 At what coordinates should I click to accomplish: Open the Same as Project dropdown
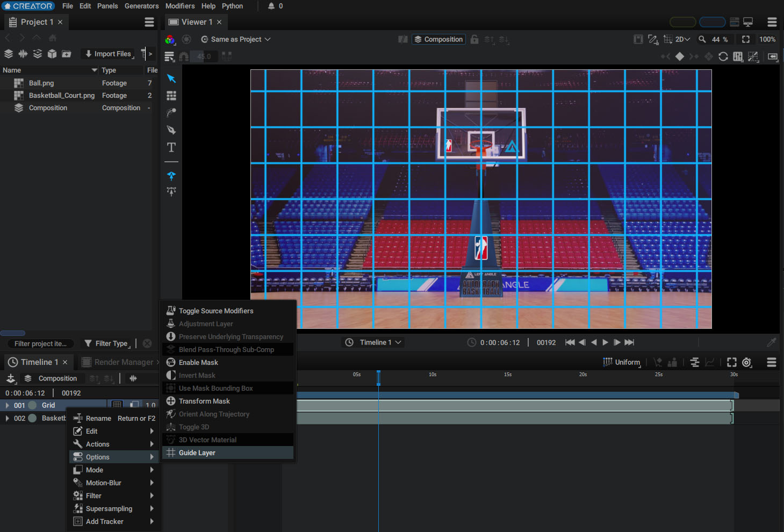(236, 39)
